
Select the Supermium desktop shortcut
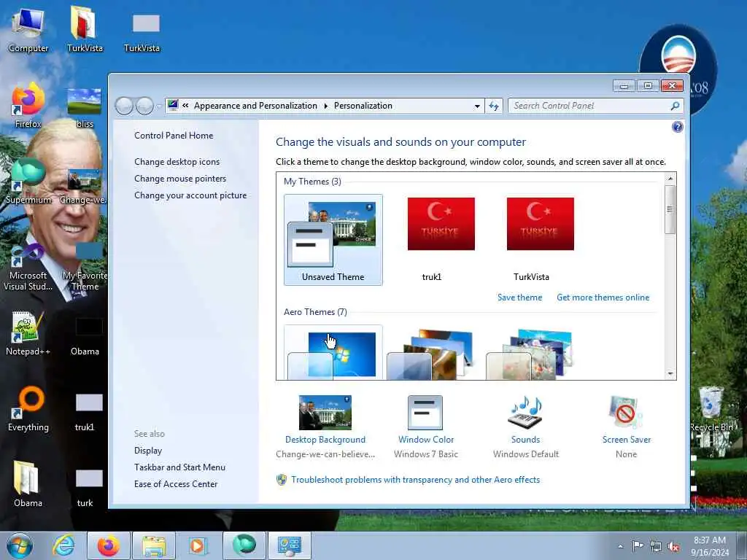click(x=28, y=182)
